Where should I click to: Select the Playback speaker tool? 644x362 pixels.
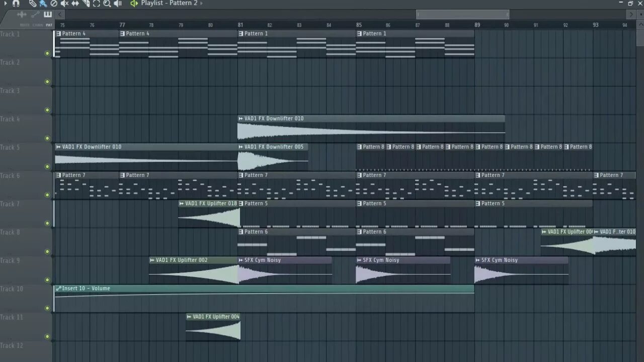117,3
